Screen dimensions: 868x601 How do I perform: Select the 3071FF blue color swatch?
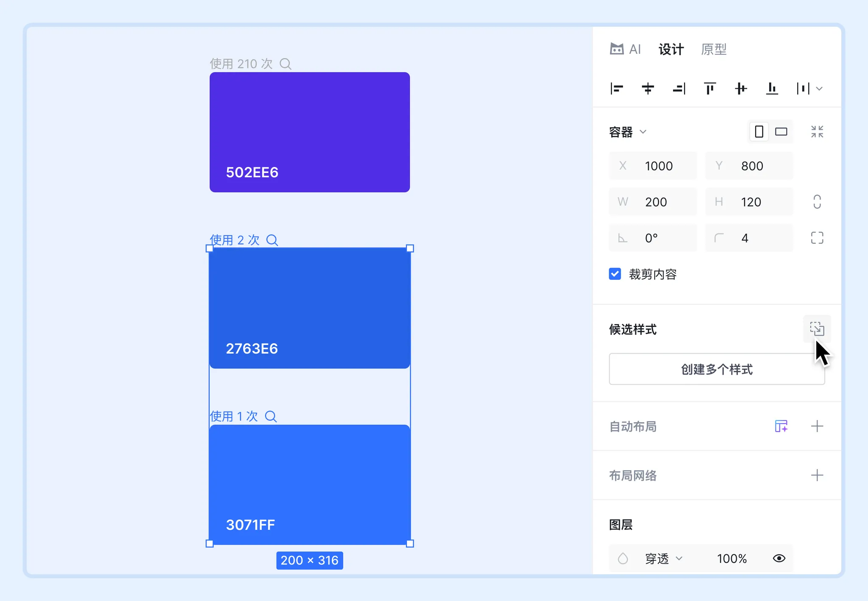(309, 484)
